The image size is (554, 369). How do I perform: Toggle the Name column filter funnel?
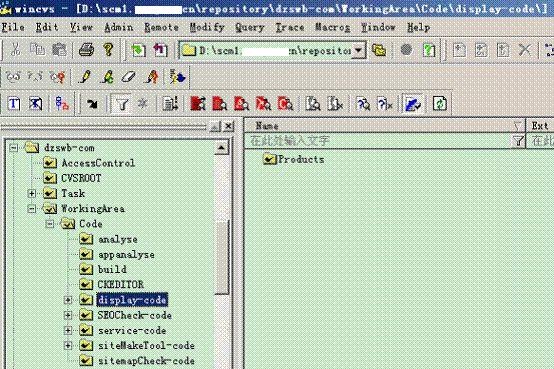(518, 141)
